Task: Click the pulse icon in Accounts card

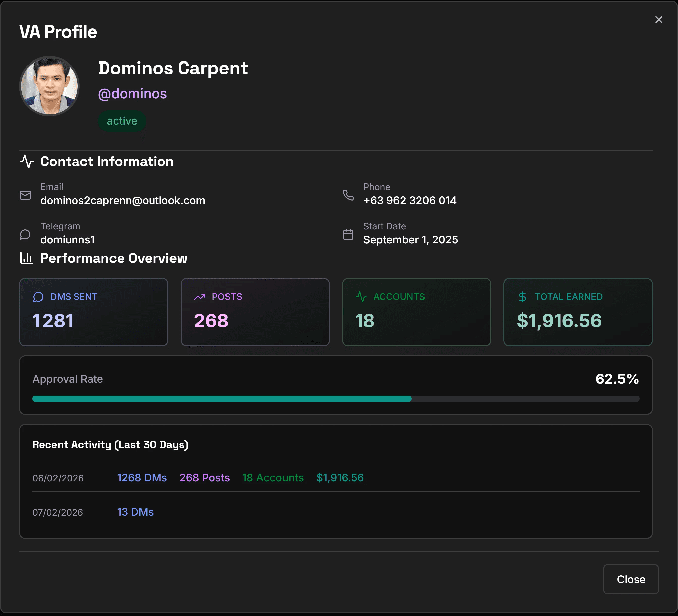Action: click(x=361, y=297)
